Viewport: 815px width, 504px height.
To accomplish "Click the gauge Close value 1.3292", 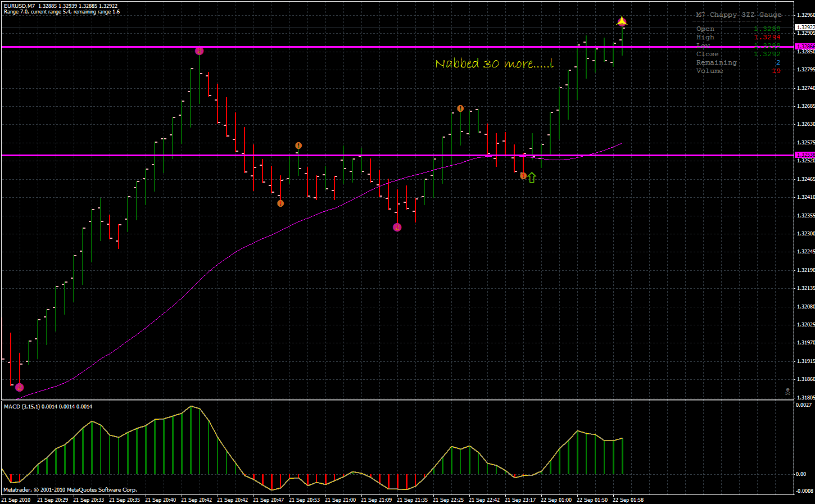I will coord(767,54).
